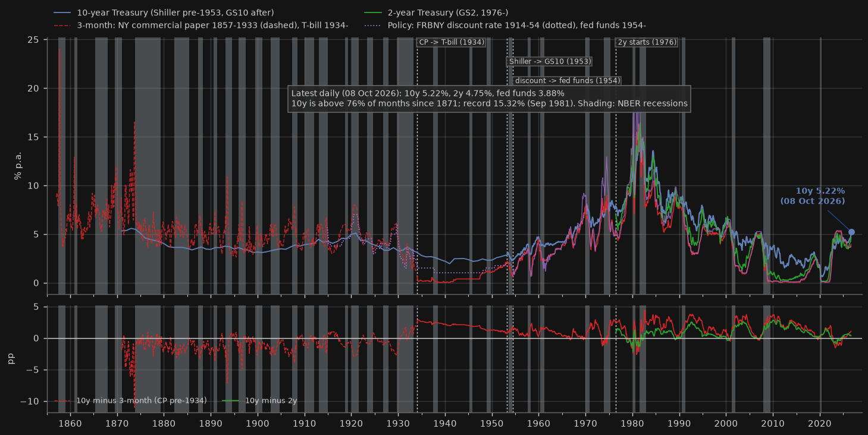Click the '% p.a.' y-axis label
This screenshot has width=868, height=435.
tap(18, 167)
